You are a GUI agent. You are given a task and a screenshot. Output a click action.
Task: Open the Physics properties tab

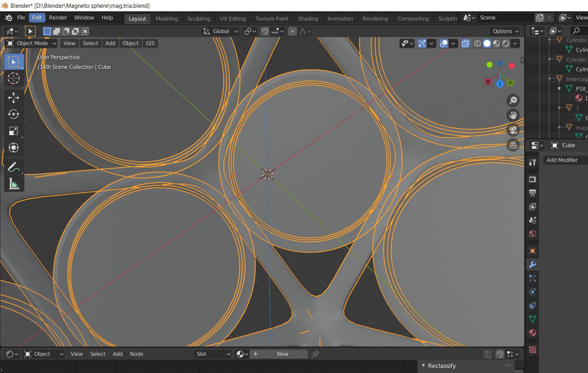click(532, 292)
